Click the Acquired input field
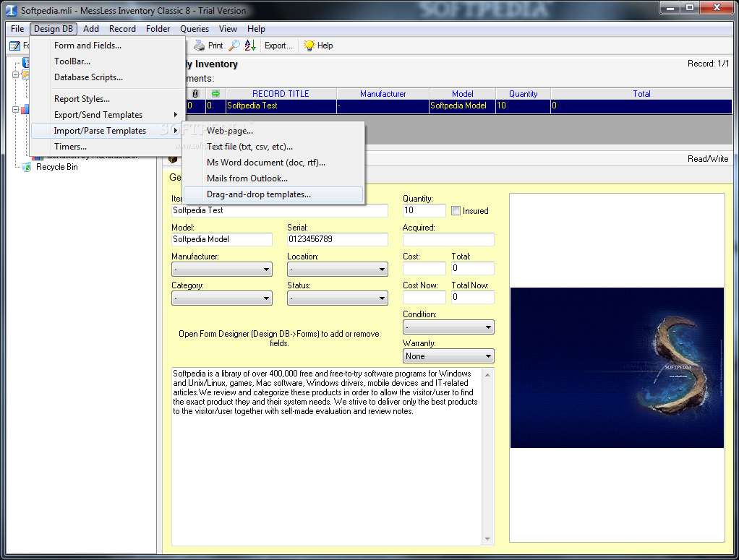Screen dimensions: 739x560 tap(448, 239)
